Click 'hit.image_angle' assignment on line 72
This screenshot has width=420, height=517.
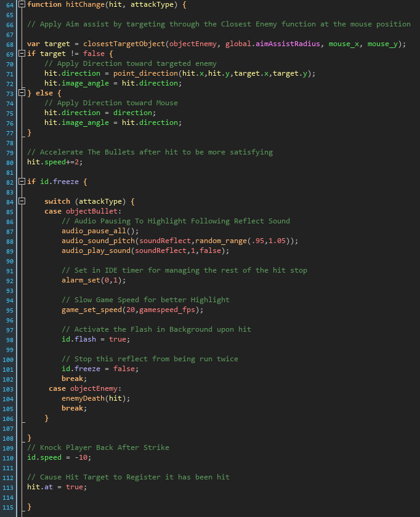pos(113,83)
